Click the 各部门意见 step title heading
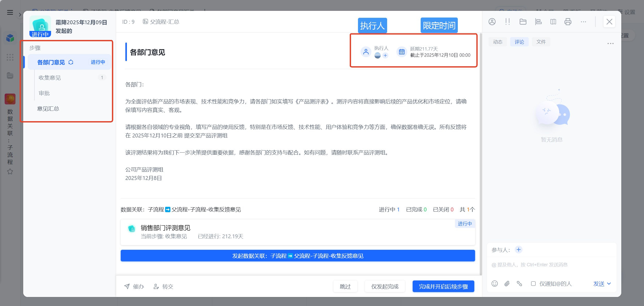Image resolution: width=644 pixels, height=306 pixels. (147, 52)
